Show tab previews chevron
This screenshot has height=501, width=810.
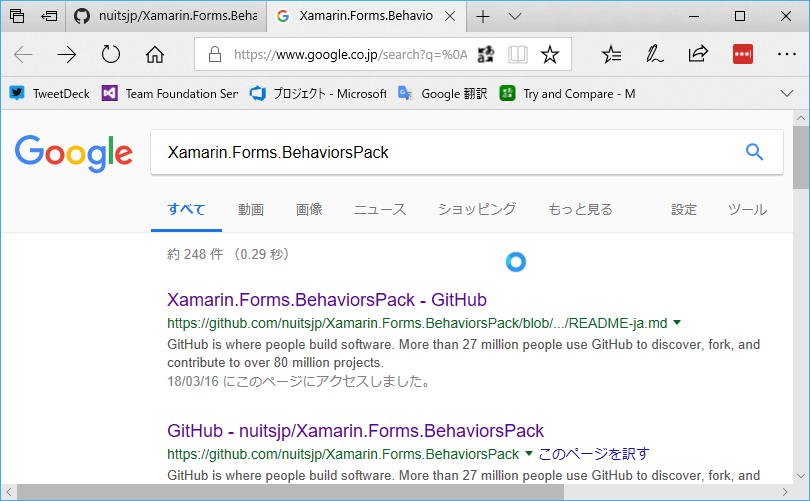click(x=515, y=17)
